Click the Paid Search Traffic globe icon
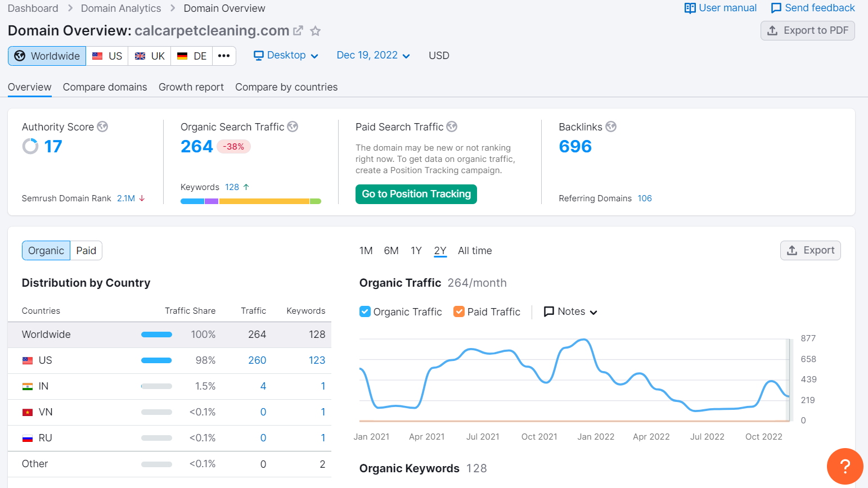 452,126
